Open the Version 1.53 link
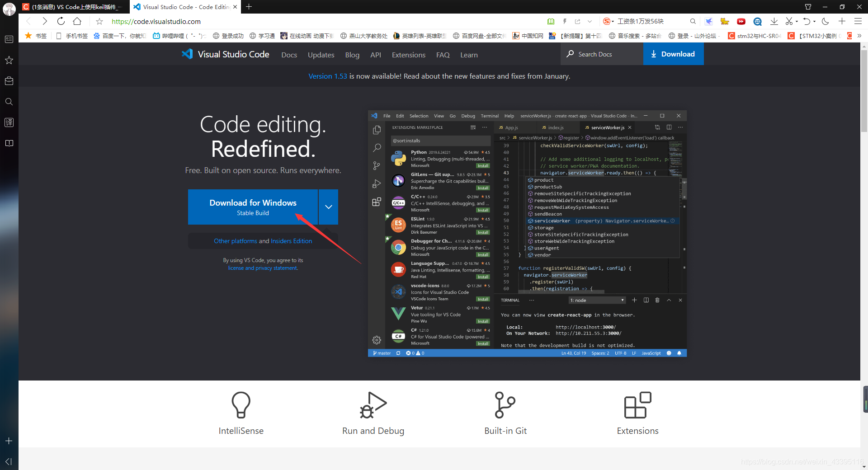The image size is (868, 470). 328,76
